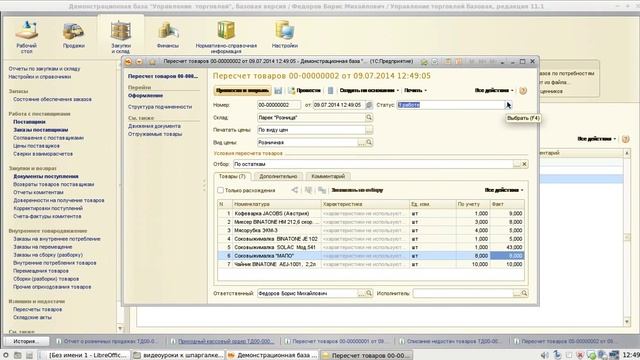Click the Факт column header
Image resolution: width=640 pixels, height=360 pixels.
(x=507, y=204)
